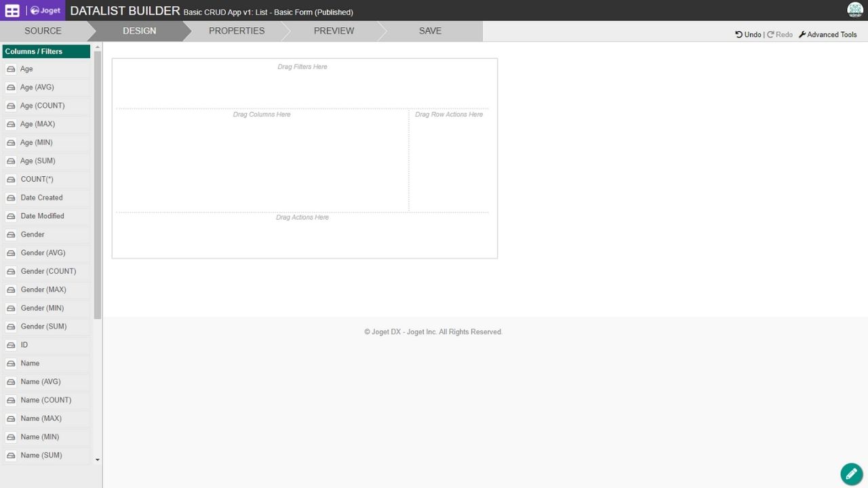The width and height of the screenshot is (868, 488).
Task: Select the Name (SUM) column item
Action: tap(41, 455)
